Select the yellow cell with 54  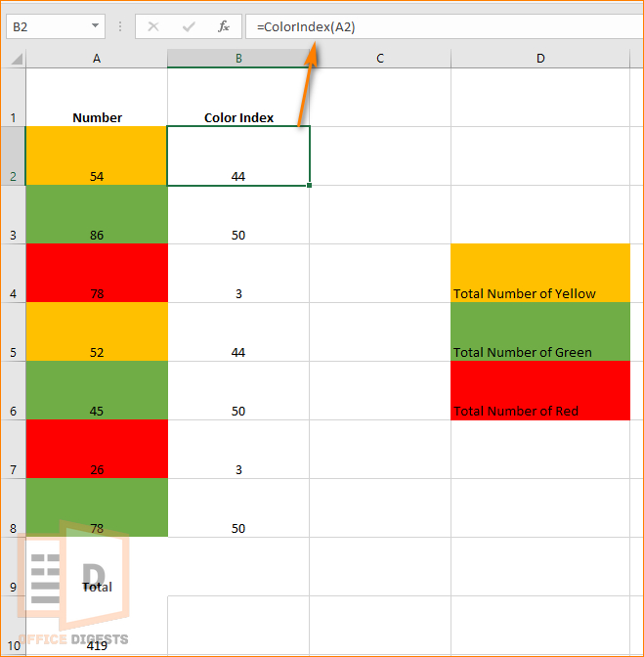(x=97, y=155)
